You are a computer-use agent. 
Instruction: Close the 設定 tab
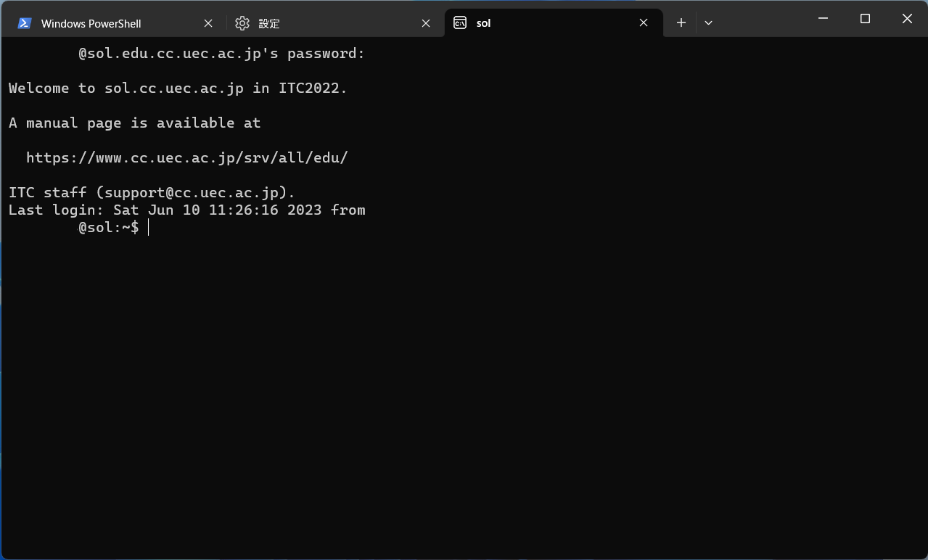pyautogui.click(x=426, y=23)
